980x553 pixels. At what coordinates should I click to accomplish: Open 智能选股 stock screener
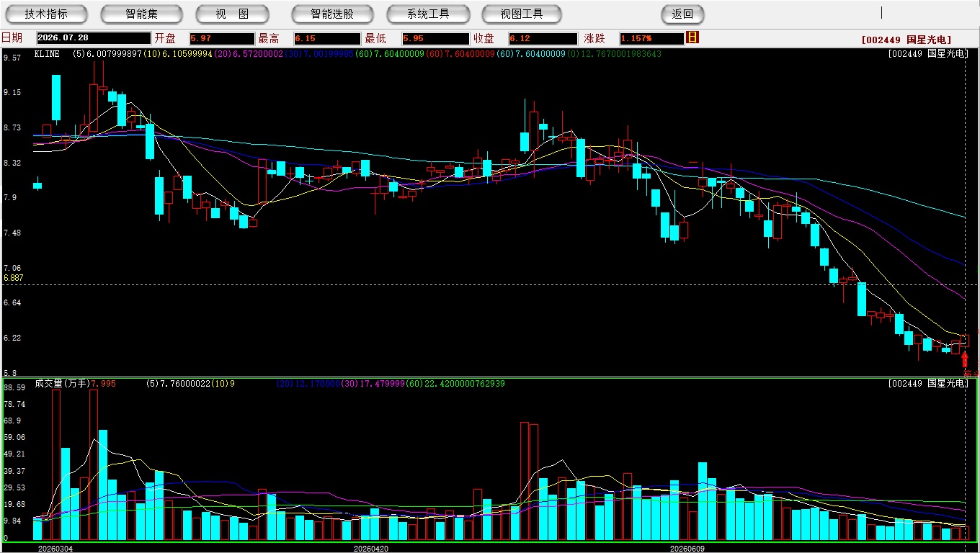[333, 14]
